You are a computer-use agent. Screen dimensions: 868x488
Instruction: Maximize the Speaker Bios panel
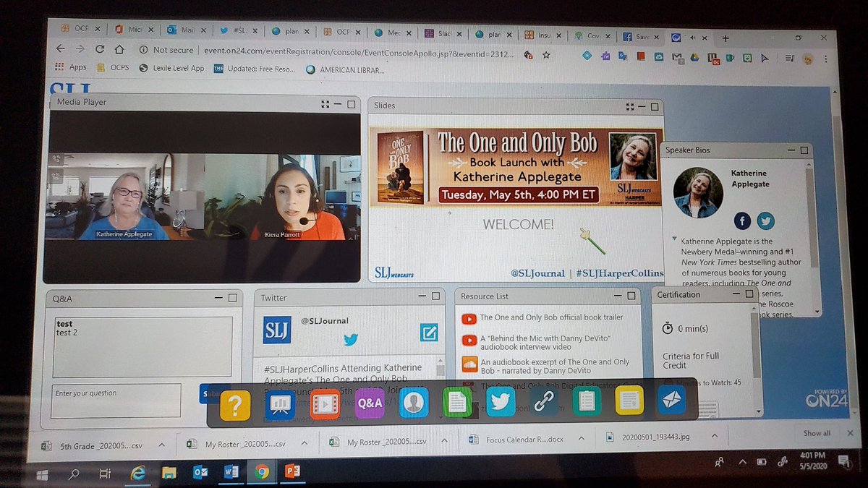[804, 150]
